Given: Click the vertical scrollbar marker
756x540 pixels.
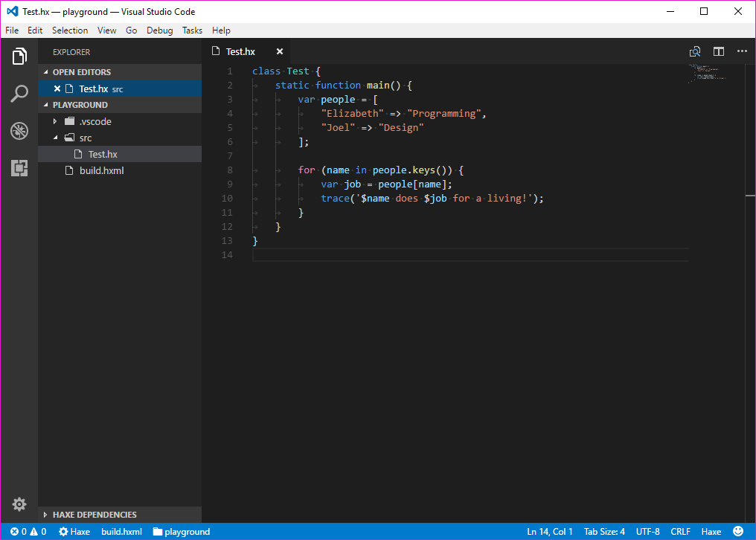Looking at the screenshot, I should point(750,196).
